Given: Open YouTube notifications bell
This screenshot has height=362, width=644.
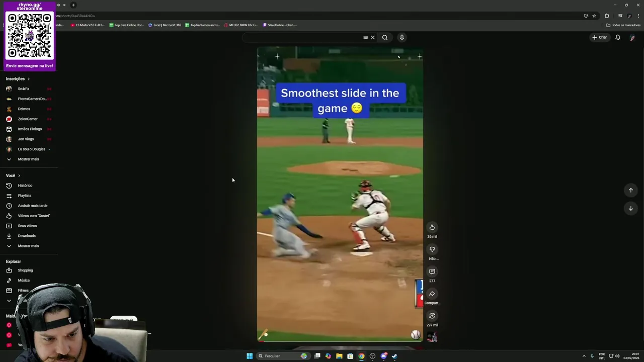Looking at the screenshot, I should (618, 37).
